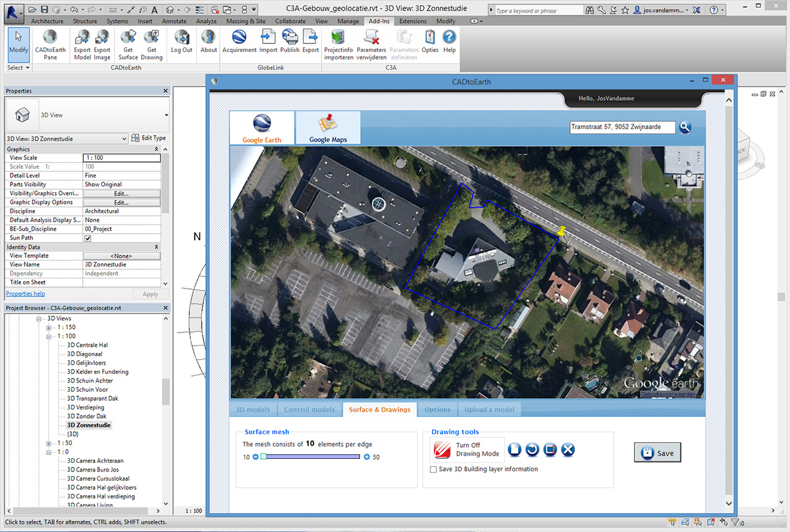Open the C3A Help
The height and width of the screenshot is (532, 790).
449,41
